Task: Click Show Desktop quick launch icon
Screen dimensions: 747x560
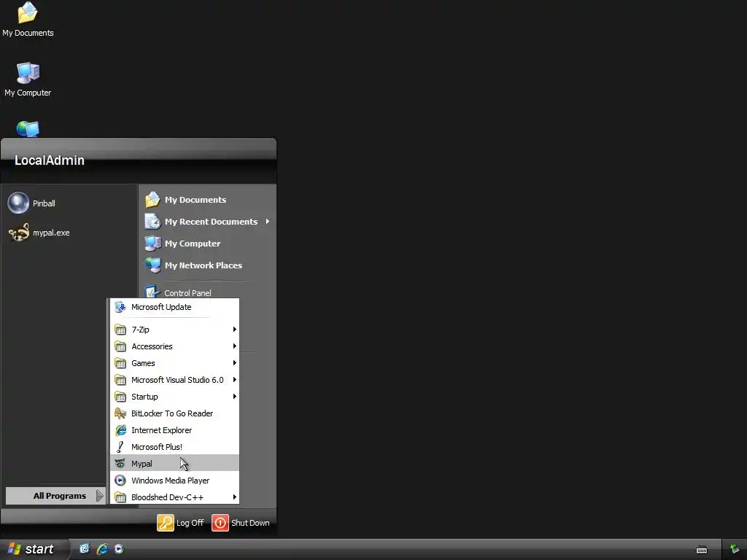Action: click(85, 549)
